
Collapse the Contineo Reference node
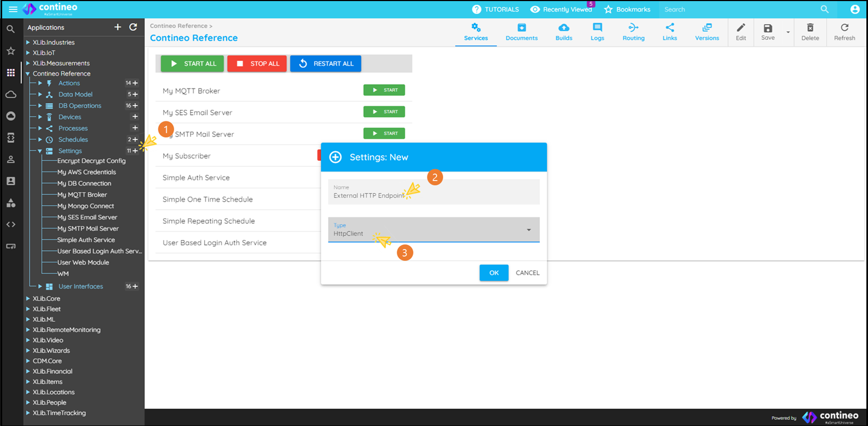(x=28, y=73)
